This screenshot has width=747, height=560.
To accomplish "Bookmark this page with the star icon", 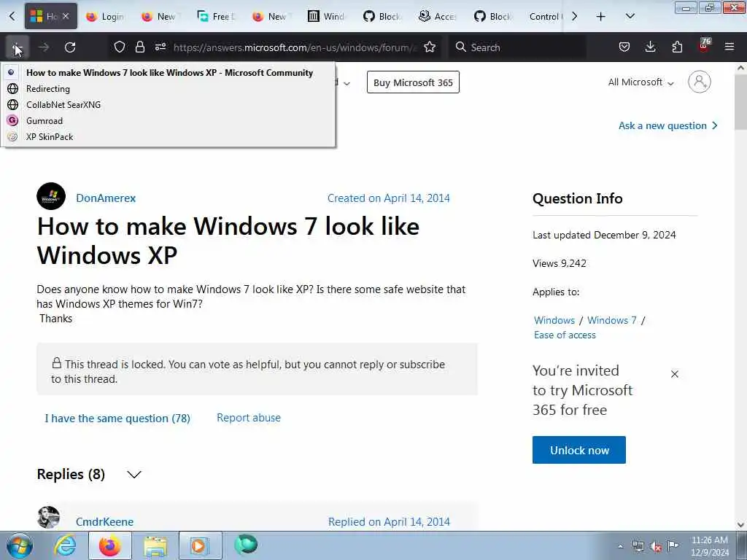I will tap(430, 47).
